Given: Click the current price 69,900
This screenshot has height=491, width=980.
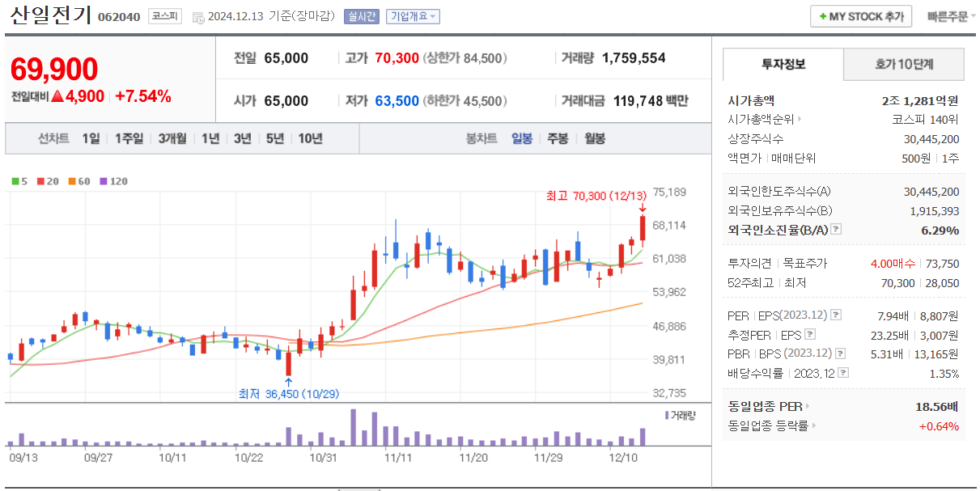Looking at the screenshot, I should click(54, 70).
